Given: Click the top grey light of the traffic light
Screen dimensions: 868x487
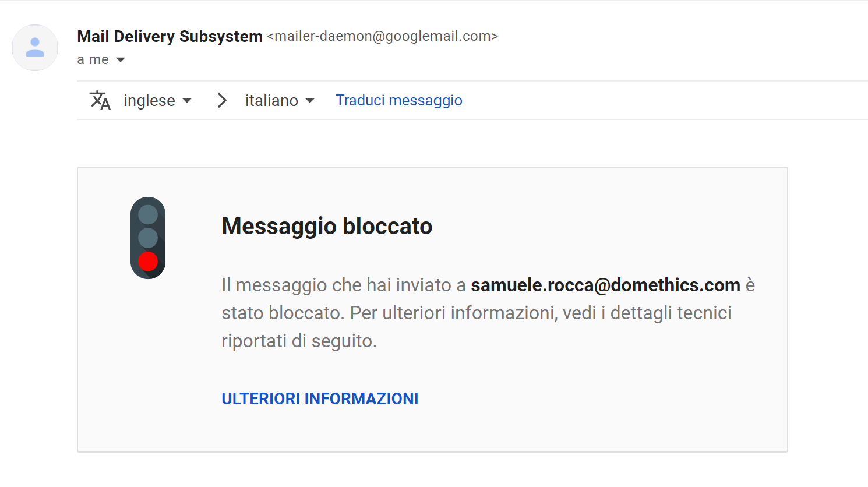Looking at the screenshot, I should [148, 214].
